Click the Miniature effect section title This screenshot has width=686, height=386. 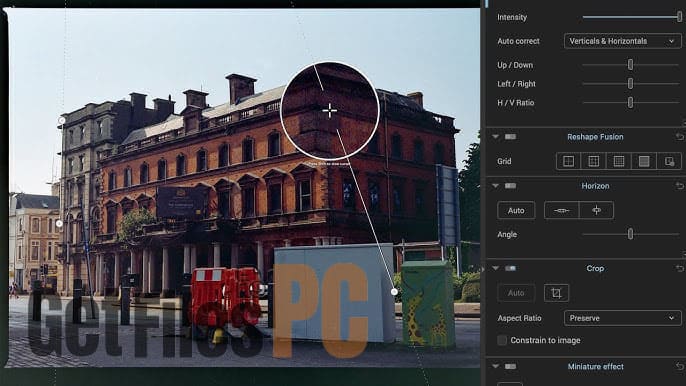(x=595, y=366)
